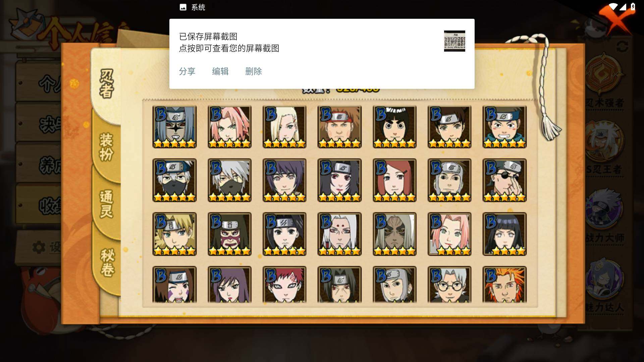Select the red-haired Gaara ninja portrait
This screenshot has height=362, width=644.
pyautogui.click(x=284, y=285)
